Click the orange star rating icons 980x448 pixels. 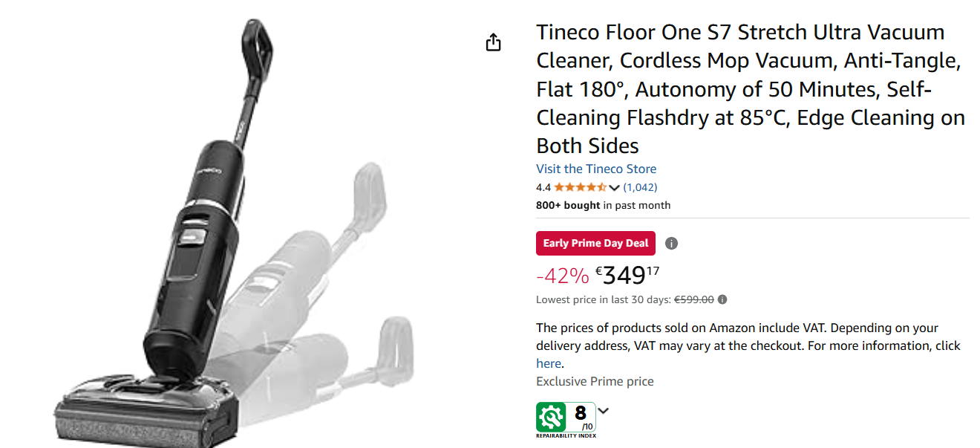coord(580,187)
